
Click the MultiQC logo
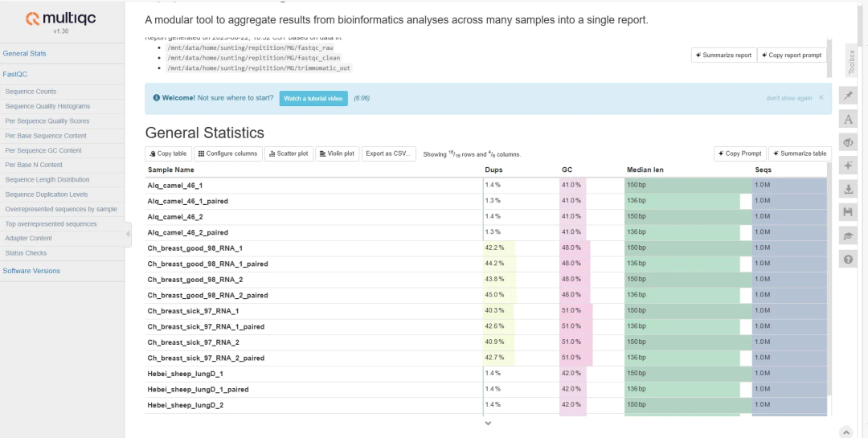click(x=61, y=20)
